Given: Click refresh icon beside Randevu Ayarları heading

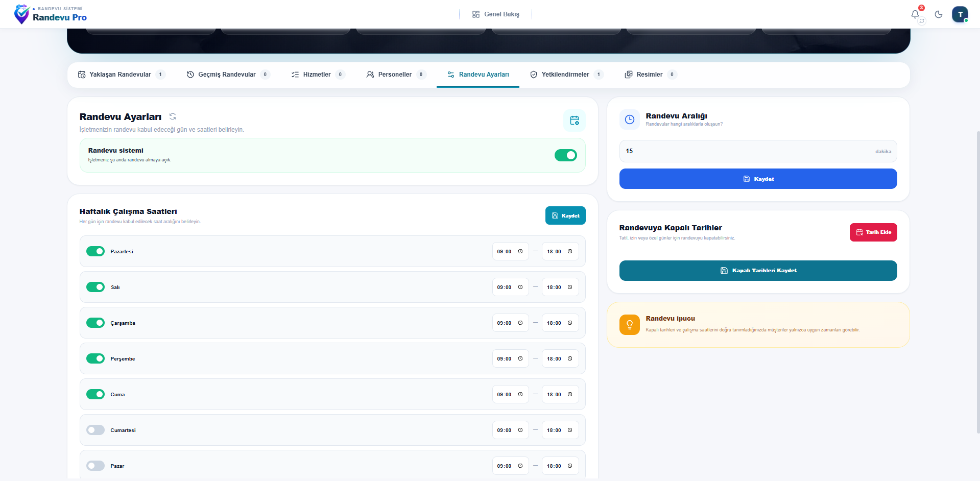Looking at the screenshot, I should (x=173, y=116).
